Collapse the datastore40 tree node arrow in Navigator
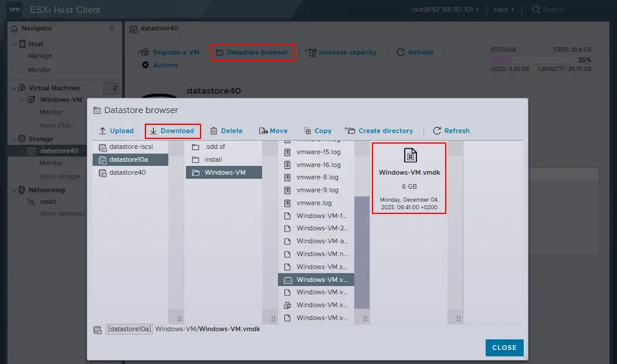 pos(21,151)
